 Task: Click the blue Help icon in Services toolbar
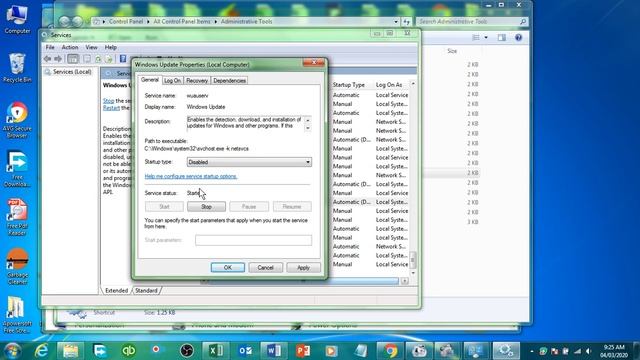pyautogui.click(x=122, y=59)
